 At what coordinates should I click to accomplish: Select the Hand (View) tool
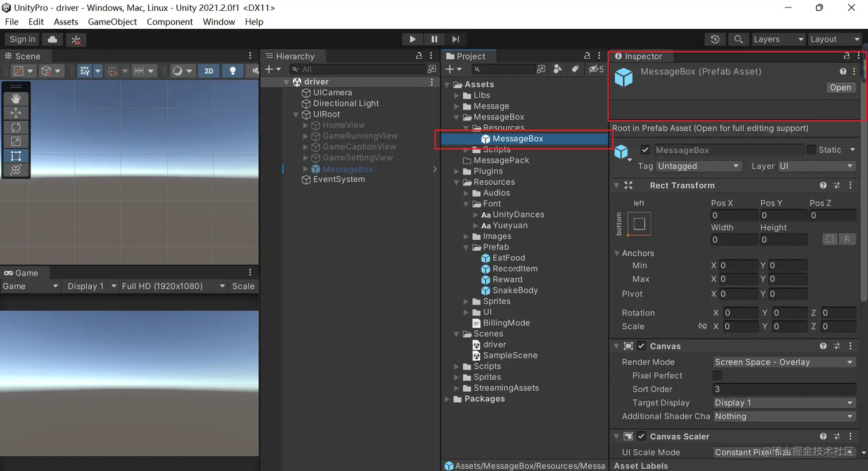[x=15, y=99]
